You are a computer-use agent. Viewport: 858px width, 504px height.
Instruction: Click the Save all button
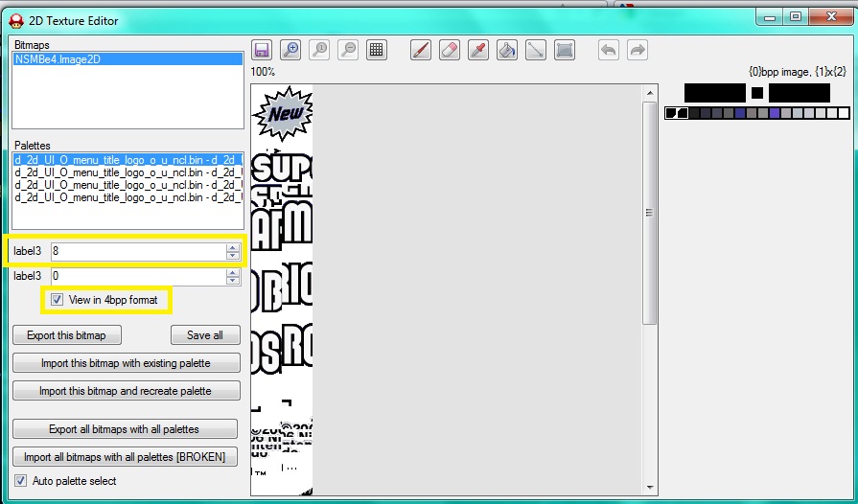[205, 335]
